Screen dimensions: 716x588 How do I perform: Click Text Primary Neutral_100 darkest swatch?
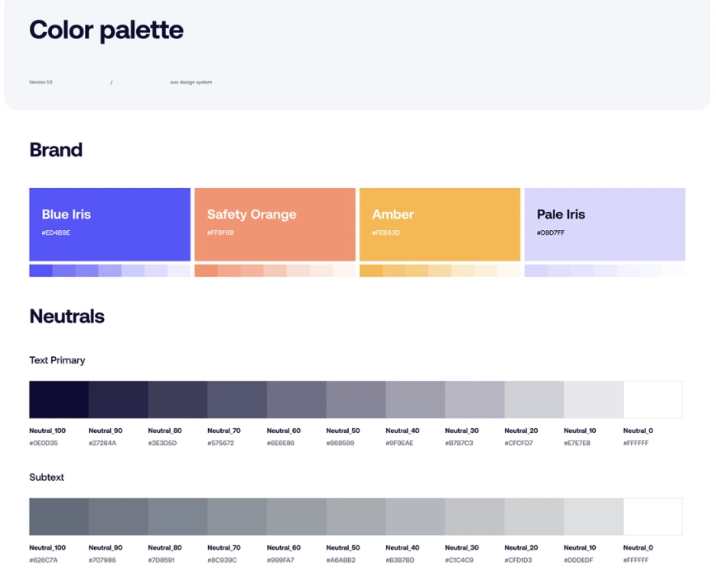coord(59,399)
